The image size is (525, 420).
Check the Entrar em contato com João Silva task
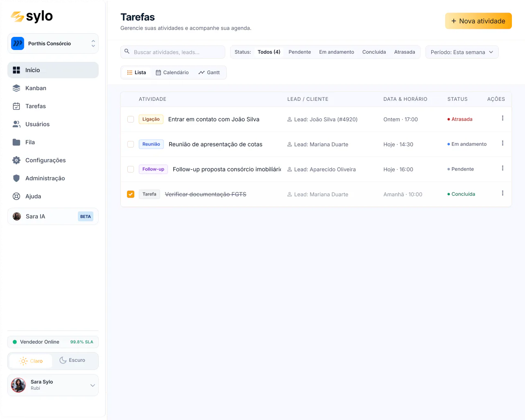tap(131, 119)
